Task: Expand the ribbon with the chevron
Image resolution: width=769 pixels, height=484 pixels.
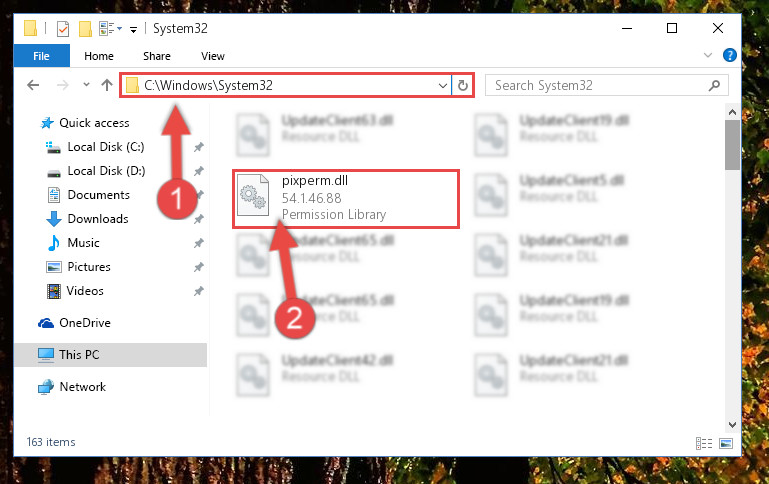Action: tap(708, 55)
